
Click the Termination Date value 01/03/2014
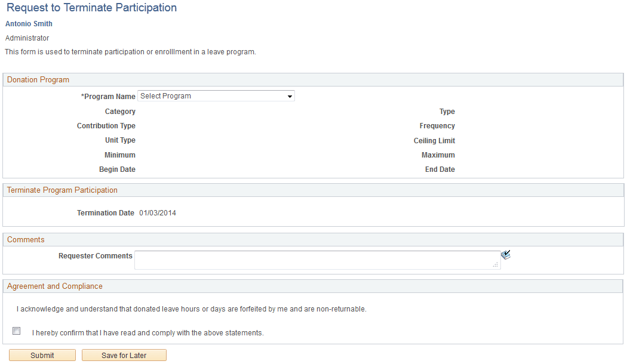tap(159, 212)
